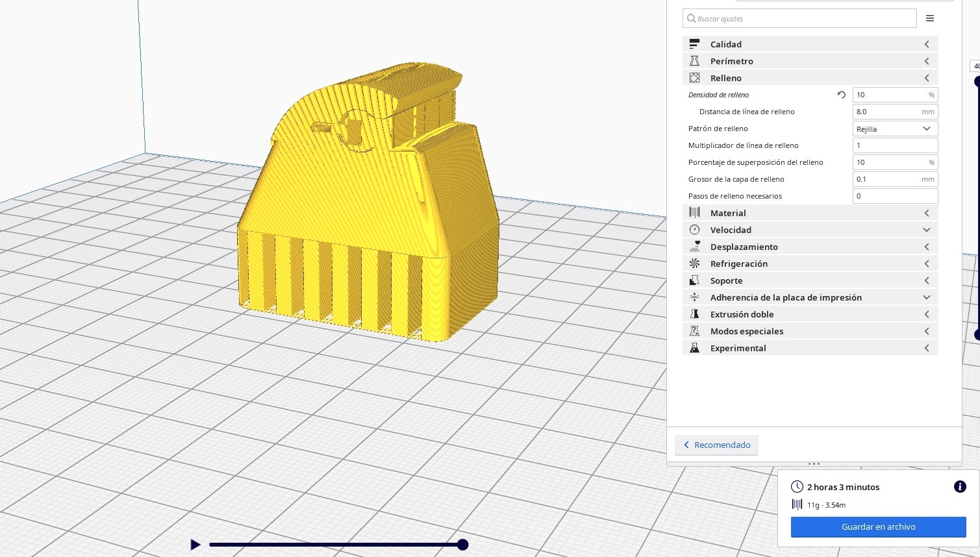Screen dimensions: 980x557
Task: Click the Guardar en archivo button
Action: [x=878, y=526]
